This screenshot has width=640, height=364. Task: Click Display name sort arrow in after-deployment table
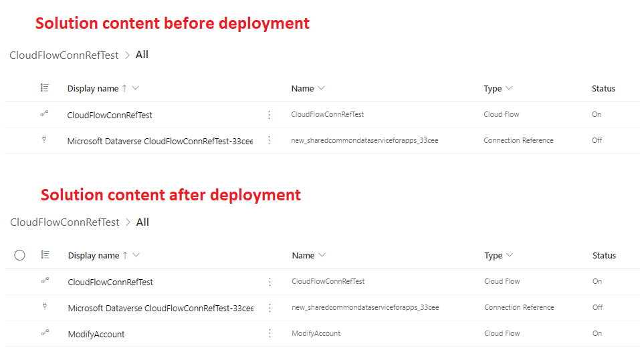(x=125, y=255)
